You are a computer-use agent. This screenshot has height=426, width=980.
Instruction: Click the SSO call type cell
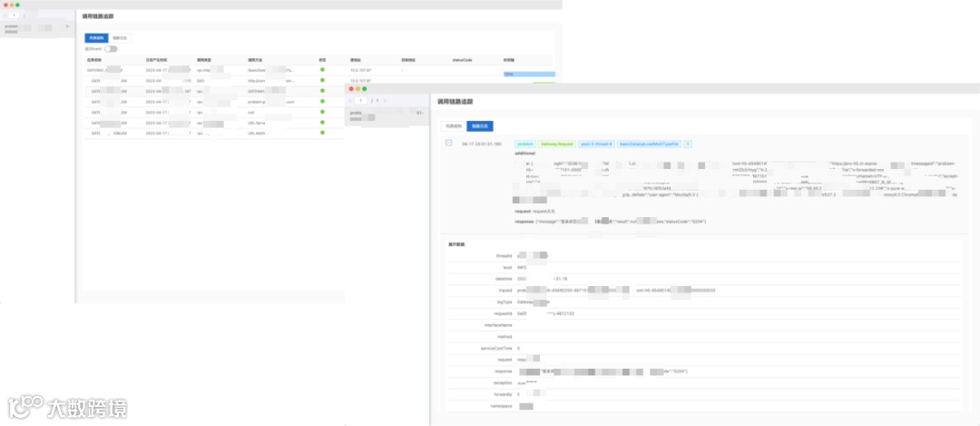tap(200, 81)
